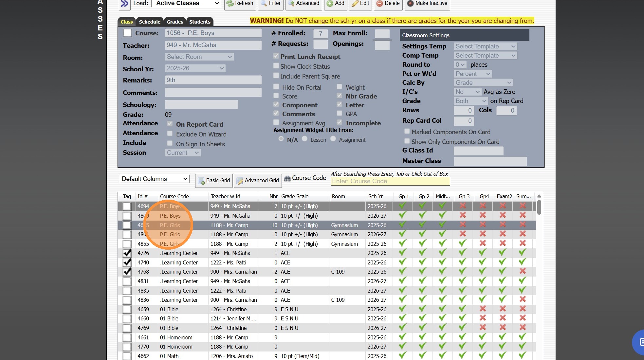Switch to the Schedule tab

tap(149, 22)
